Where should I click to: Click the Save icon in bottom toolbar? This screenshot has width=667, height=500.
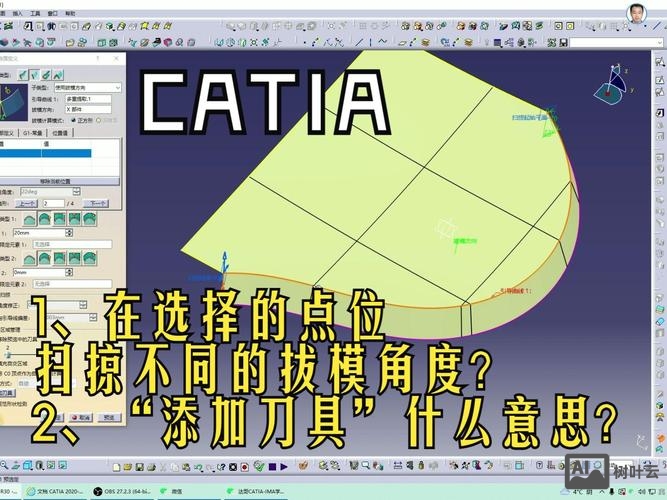pos(139,467)
